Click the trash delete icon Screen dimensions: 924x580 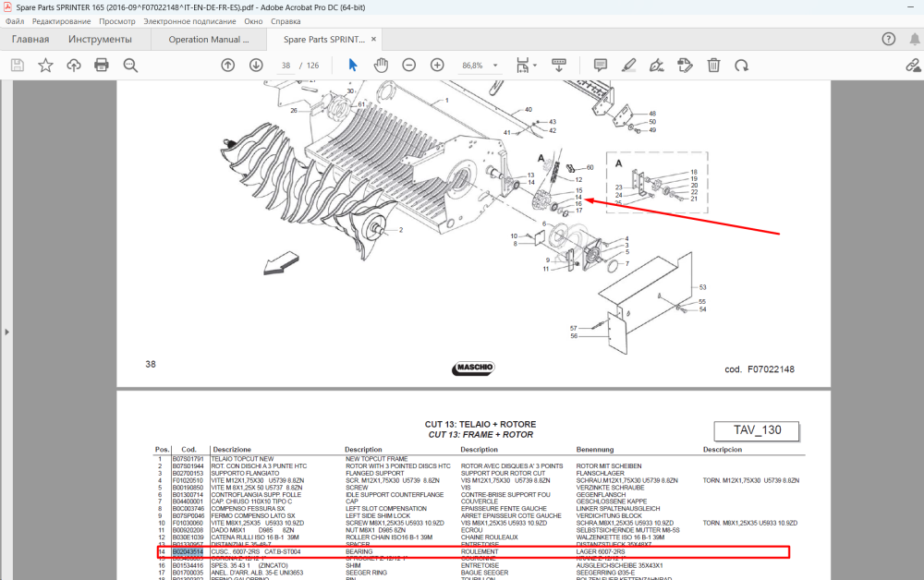tap(713, 66)
